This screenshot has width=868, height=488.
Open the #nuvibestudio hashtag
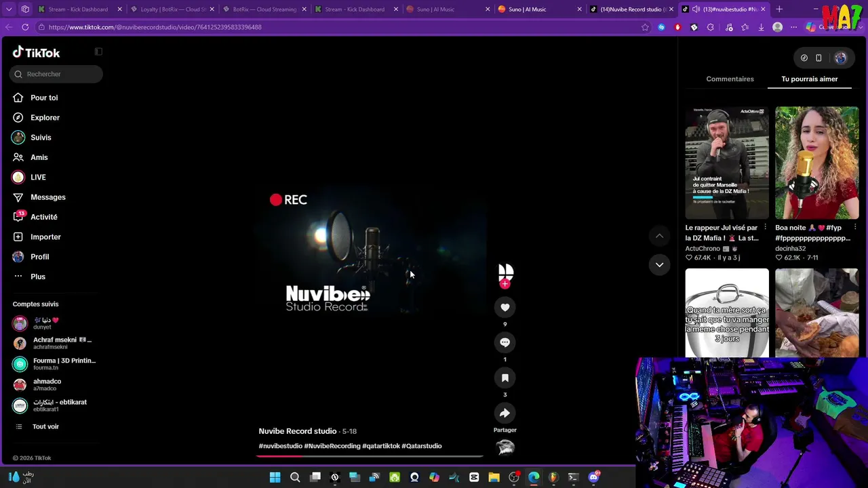point(280,446)
